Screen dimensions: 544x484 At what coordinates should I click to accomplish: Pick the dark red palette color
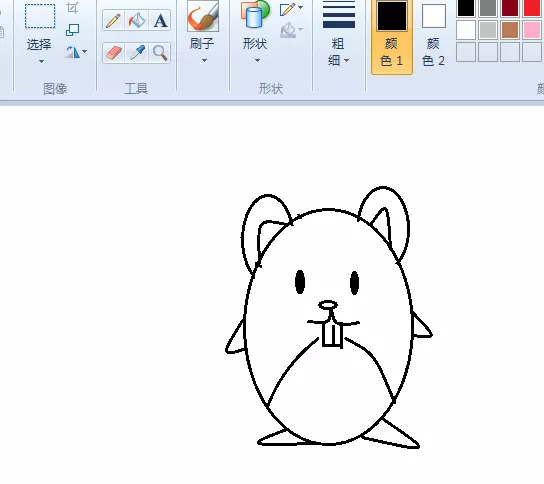pyautogui.click(x=510, y=7)
